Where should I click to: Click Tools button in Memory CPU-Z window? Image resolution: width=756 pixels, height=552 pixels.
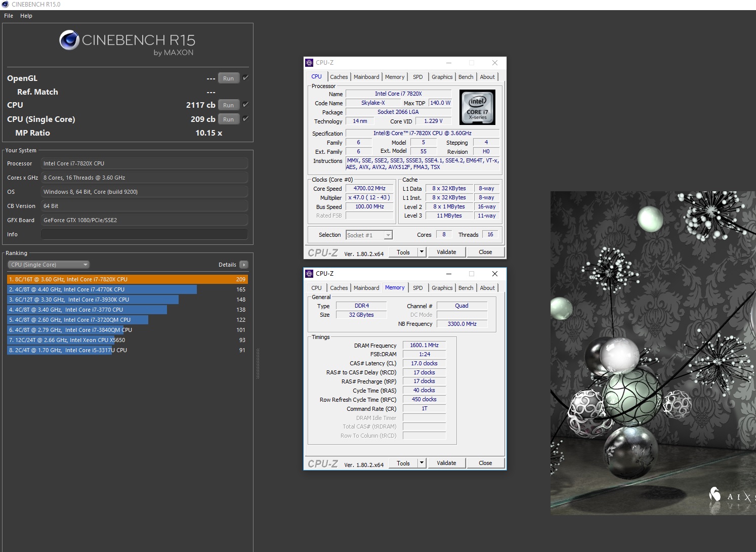tap(403, 463)
